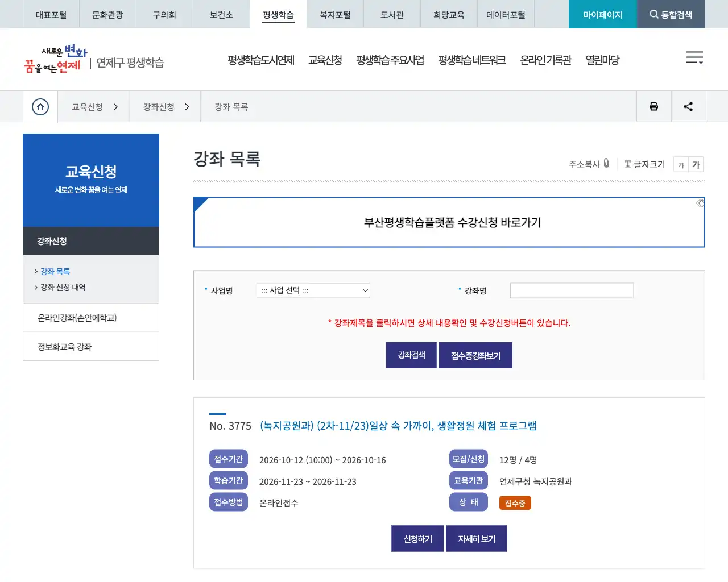Expand the 강좌신청 breadcrumb dropdown
728x582 pixels.
[166, 107]
